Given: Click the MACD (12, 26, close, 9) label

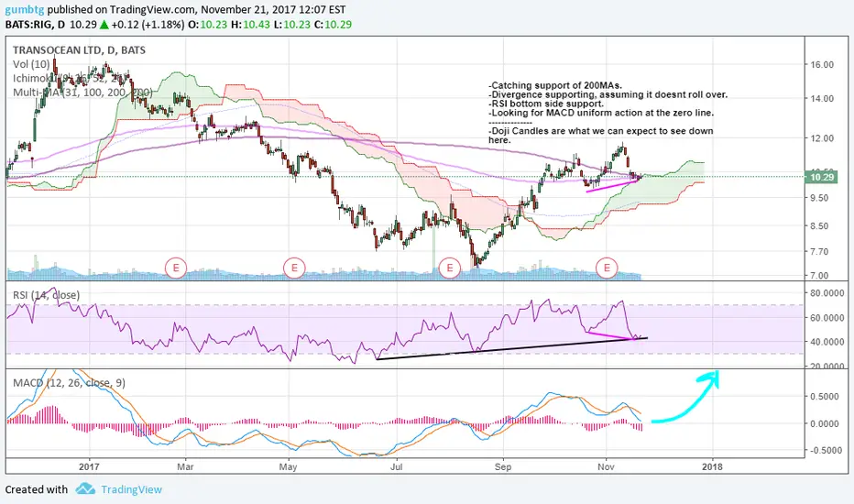Looking at the screenshot, I should coord(69,383).
